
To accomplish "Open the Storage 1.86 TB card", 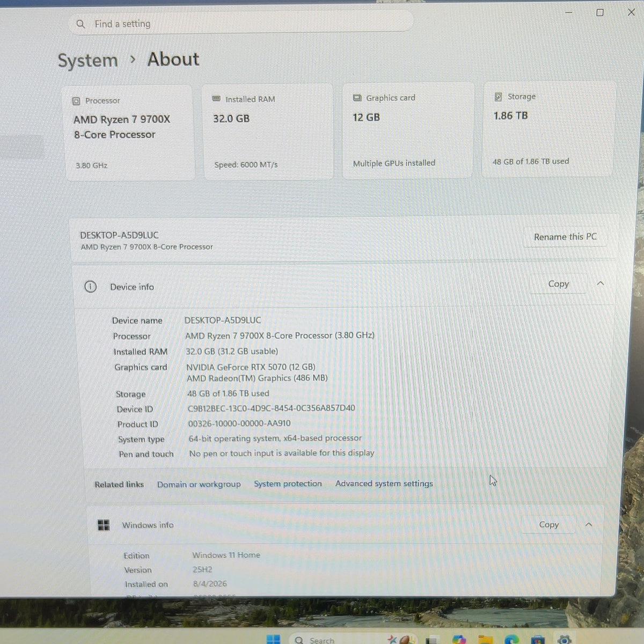I will click(548, 129).
